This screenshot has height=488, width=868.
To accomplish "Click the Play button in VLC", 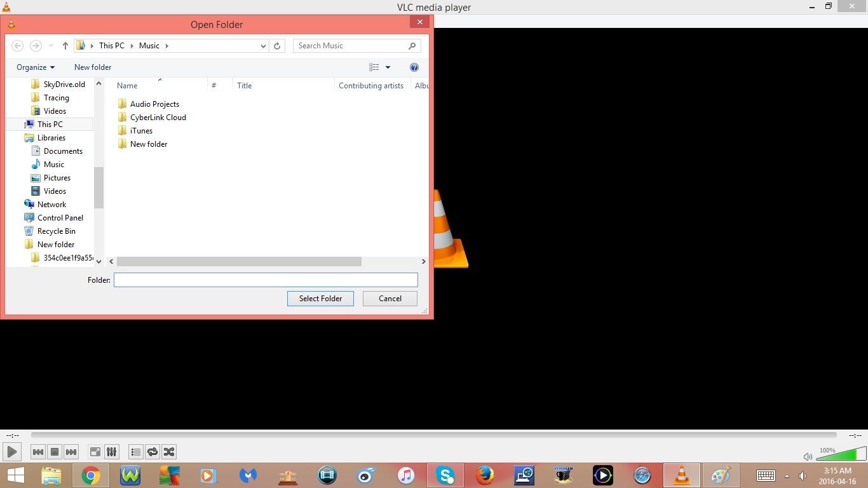I will coord(11,452).
